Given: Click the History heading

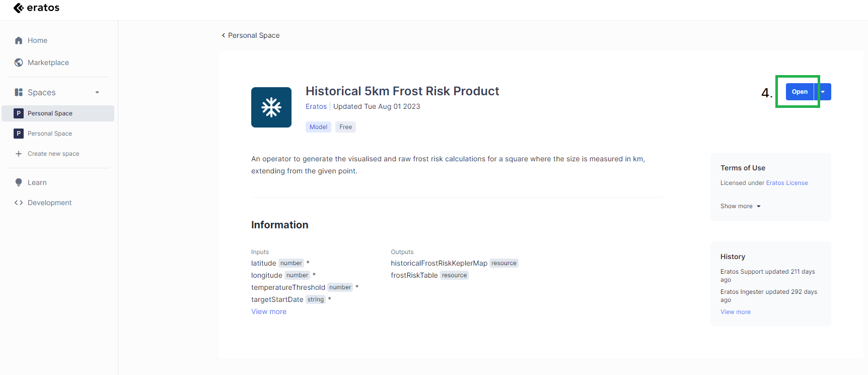Looking at the screenshot, I should [733, 257].
